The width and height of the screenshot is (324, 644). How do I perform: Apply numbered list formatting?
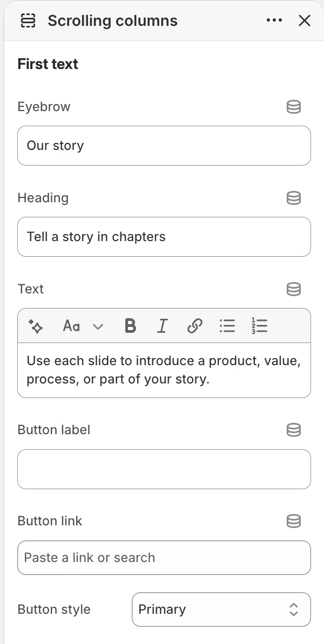click(x=259, y=326)
